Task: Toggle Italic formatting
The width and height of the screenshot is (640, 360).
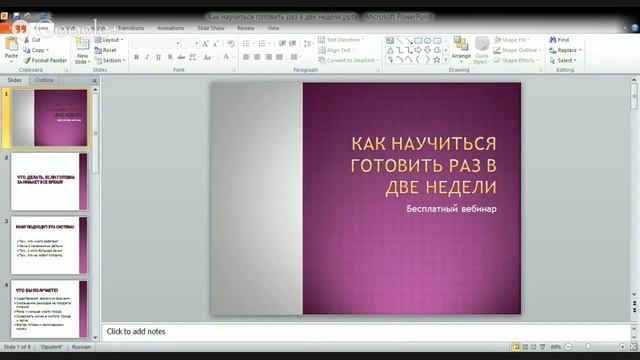Action: click(x=147, y=57)
